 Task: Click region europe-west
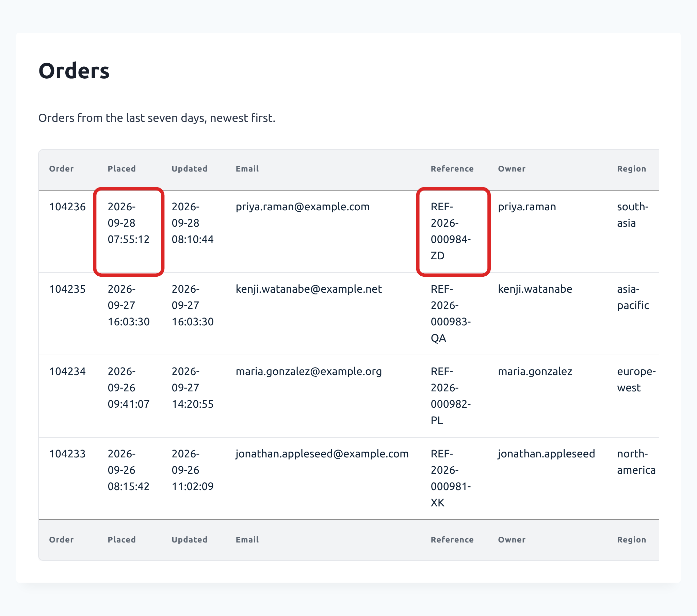coord(637,379)
